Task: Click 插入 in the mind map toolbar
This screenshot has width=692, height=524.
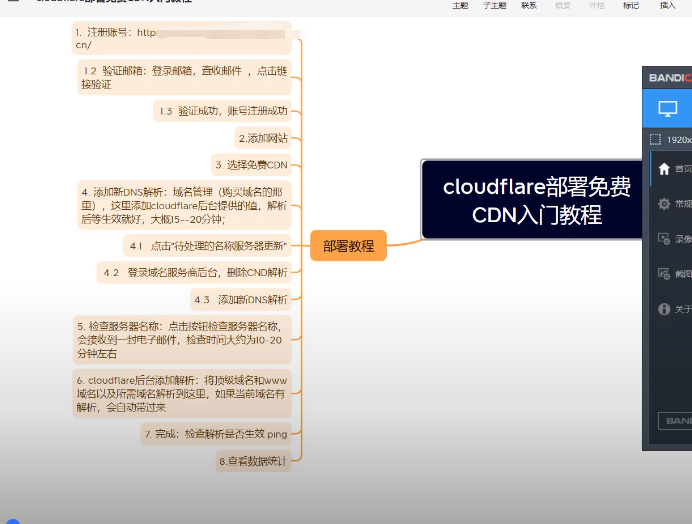Action: click(667, 5)
